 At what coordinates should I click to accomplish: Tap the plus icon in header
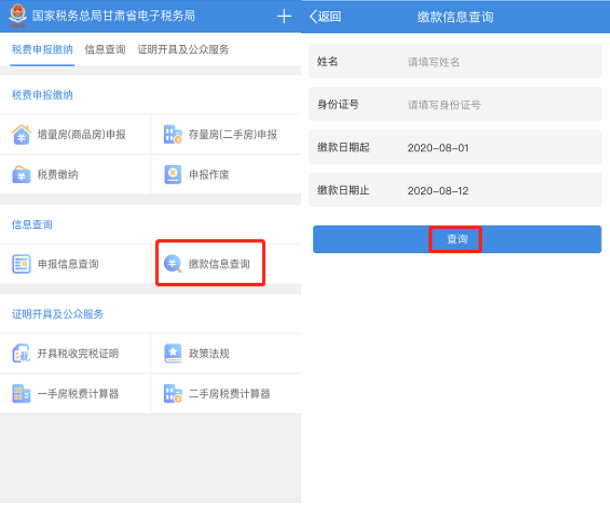click(284, 16)
